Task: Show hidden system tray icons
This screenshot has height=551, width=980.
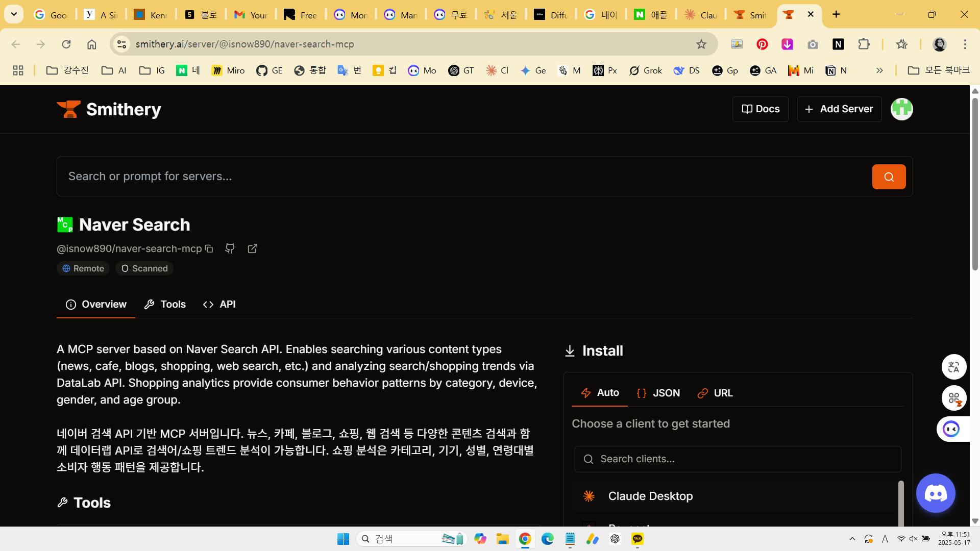Action: 852,539
